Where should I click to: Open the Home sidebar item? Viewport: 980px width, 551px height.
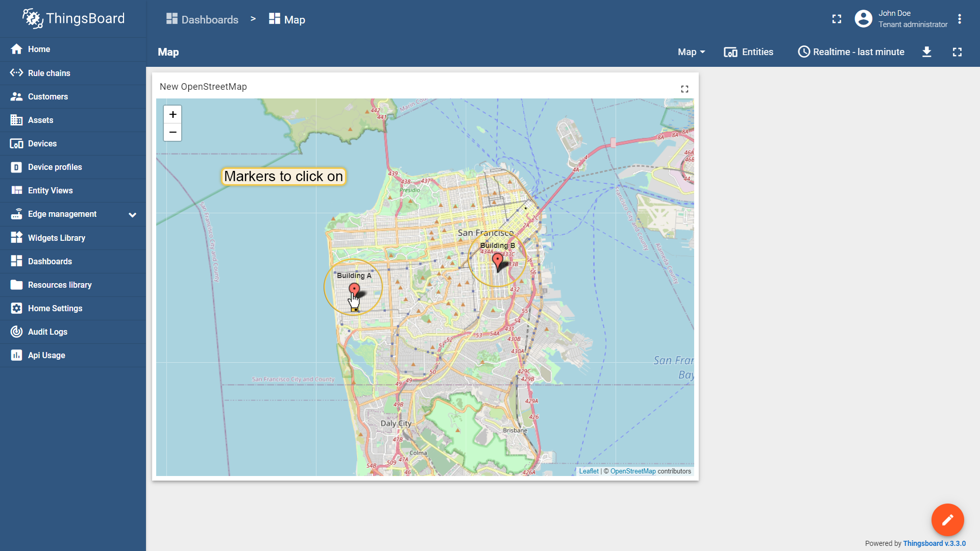(x=73, y=49)
